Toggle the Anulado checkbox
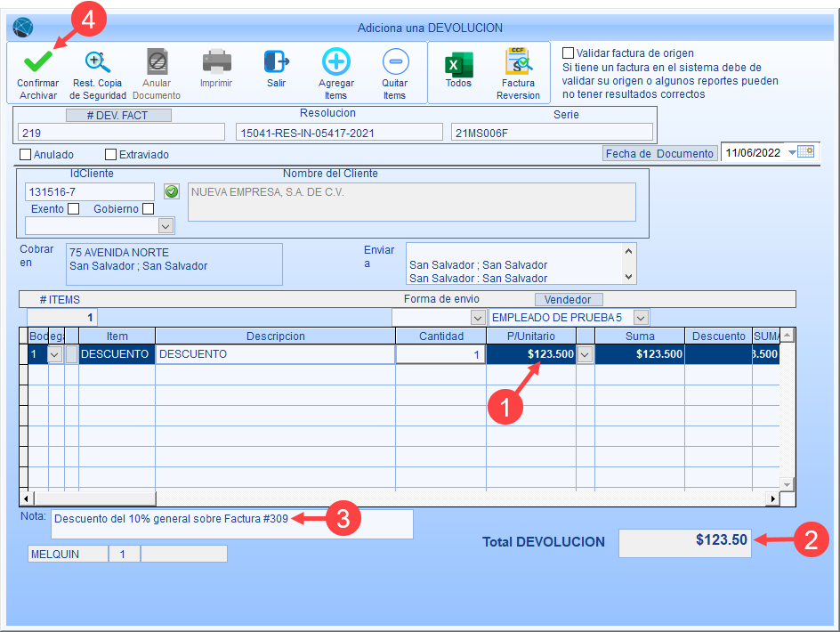Viewport: 840px width, 632px height. (25, 154)
